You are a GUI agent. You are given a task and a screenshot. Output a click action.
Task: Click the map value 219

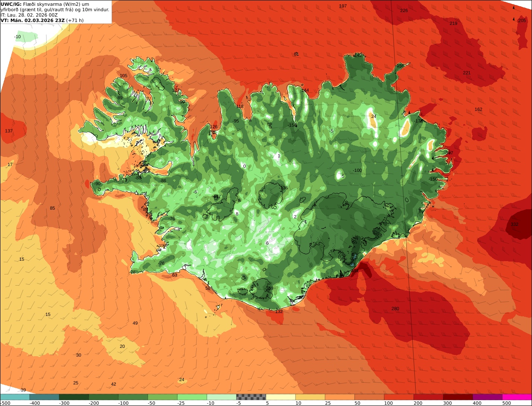(x=453, y=23)
